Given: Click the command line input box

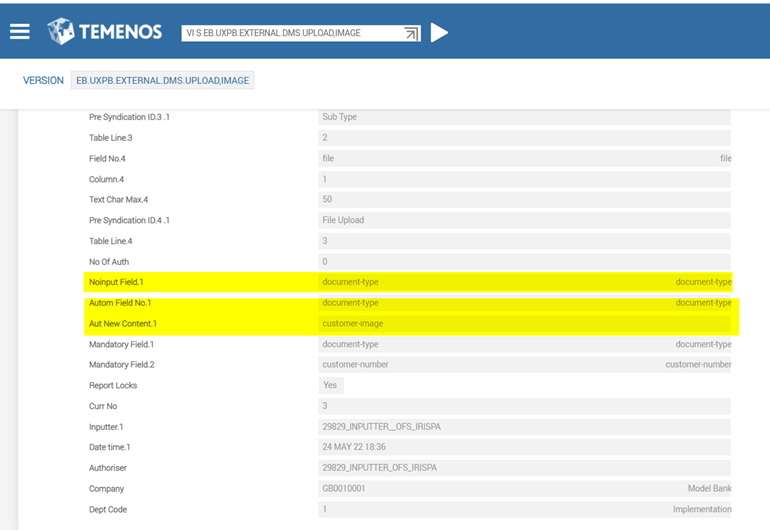Looking at the screenshot, I should 290,33.
